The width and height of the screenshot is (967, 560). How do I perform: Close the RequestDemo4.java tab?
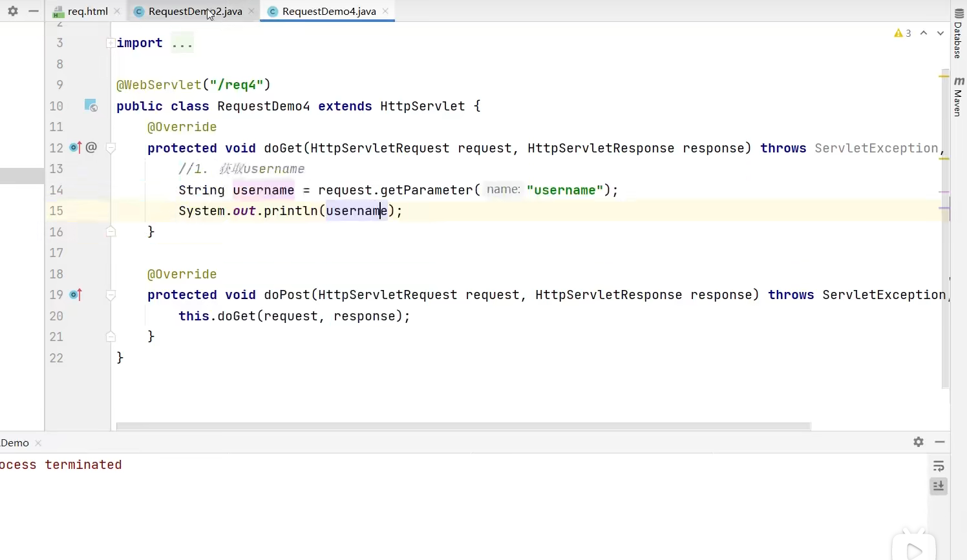[385, 11]
